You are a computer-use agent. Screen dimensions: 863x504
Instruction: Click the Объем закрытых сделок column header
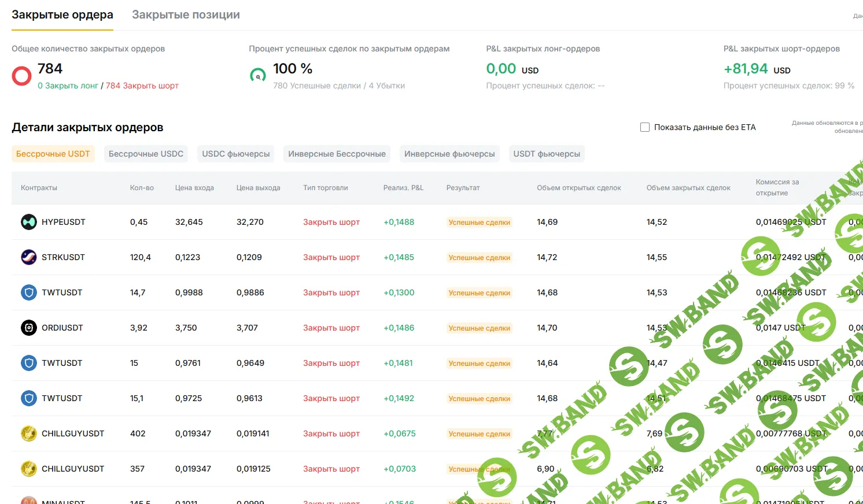point(688,188)
